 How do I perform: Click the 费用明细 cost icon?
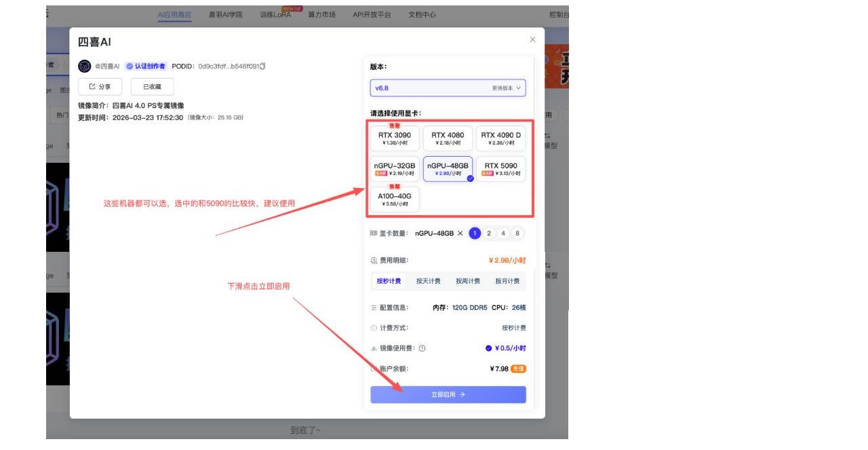(374, 261)
